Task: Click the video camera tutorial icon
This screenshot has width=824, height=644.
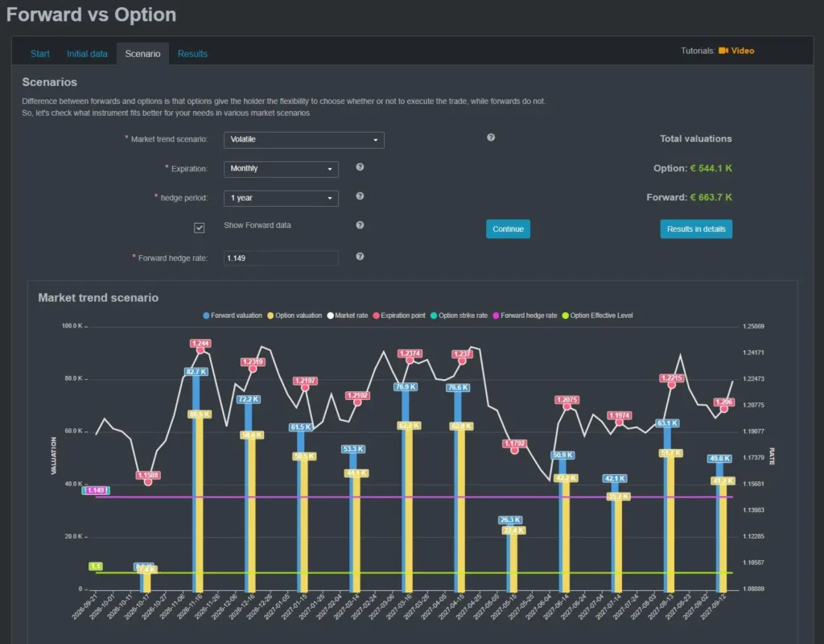Action: tap(723, 51)
